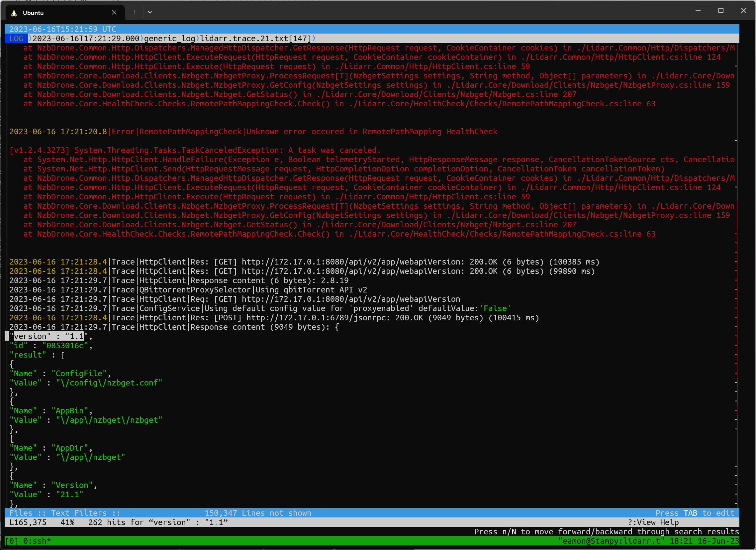This screenshot has width=756, height=550.
Task: Click the highlighted version 1.1 search match
Action: (48, 336)
